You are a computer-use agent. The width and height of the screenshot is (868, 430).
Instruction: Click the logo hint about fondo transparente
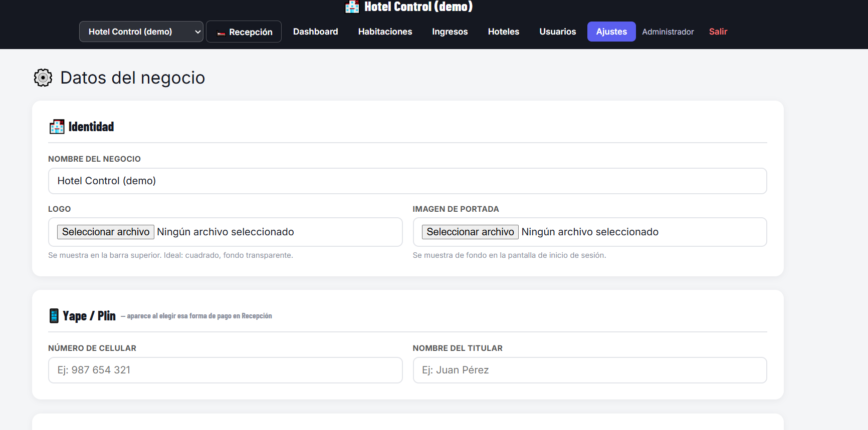tap(170, 255)
